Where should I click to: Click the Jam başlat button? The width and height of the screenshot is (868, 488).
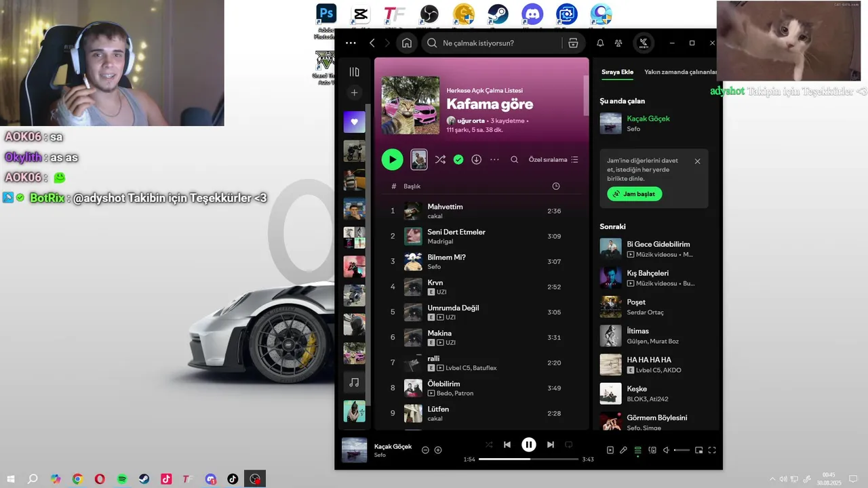tap(634, 194)
